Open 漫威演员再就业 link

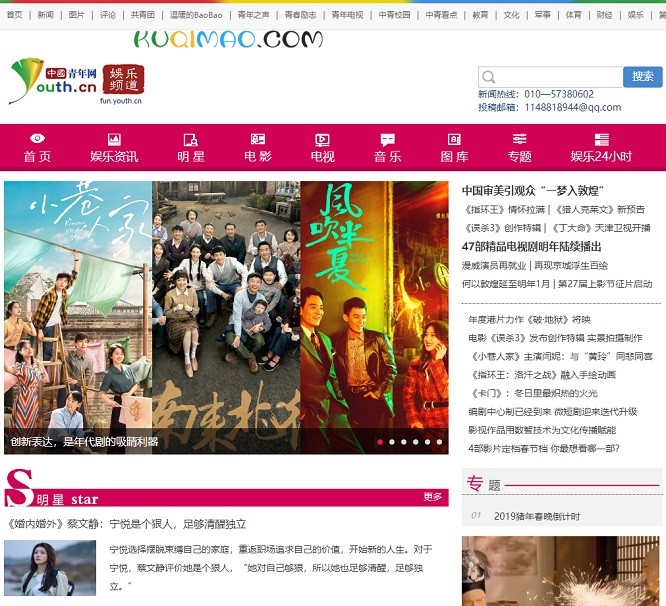pos(494,265)
